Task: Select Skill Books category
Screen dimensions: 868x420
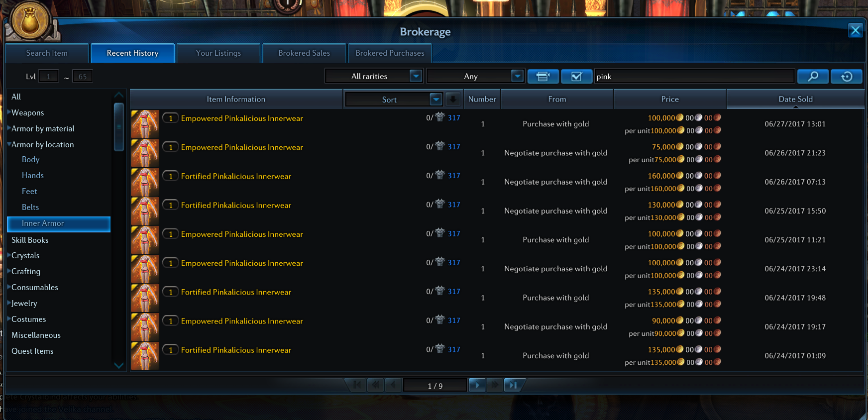Action: [x=30, y=240]
